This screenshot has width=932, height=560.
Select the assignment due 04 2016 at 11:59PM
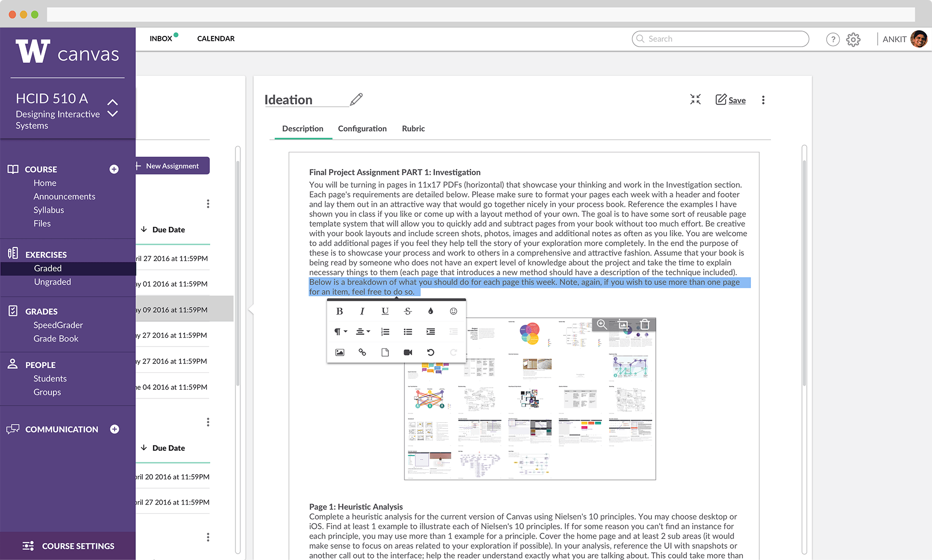[173, 387]
